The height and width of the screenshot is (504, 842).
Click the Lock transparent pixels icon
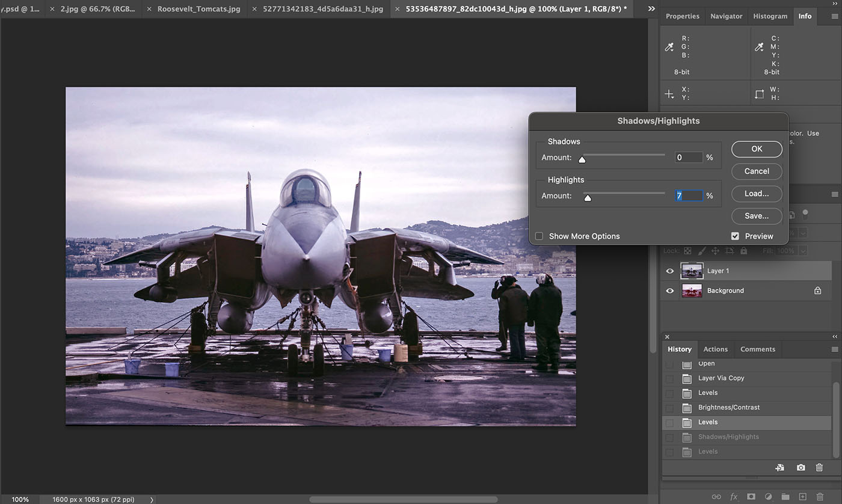687,251
